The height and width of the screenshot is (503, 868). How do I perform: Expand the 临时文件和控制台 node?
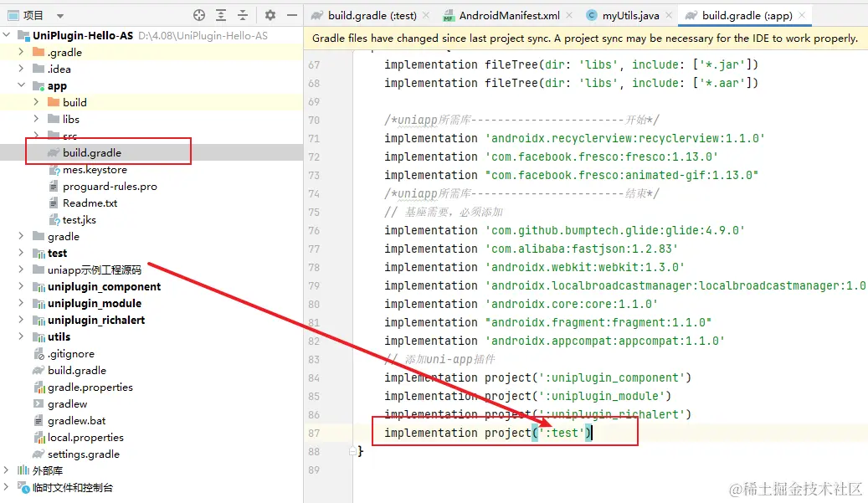(7, 487)
